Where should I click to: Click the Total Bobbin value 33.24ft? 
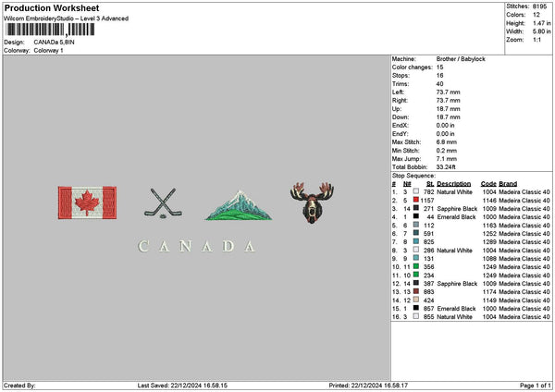click(446, 167)
